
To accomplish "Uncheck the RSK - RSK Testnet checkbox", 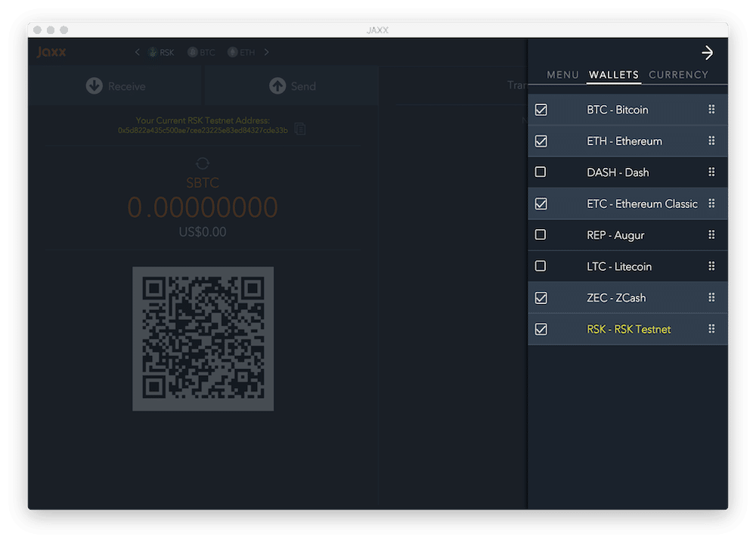I will [541, 329].
